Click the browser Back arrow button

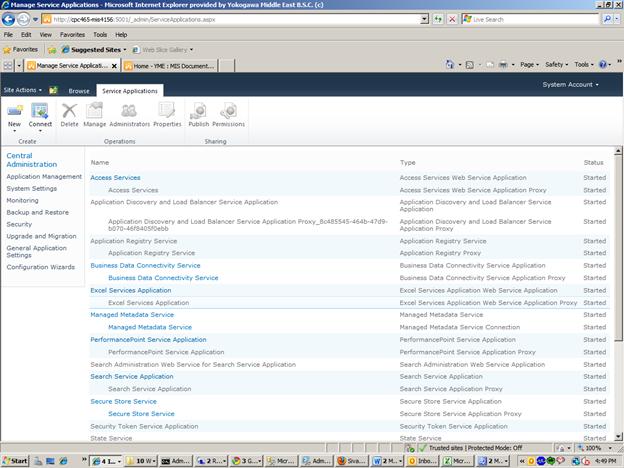[8, 19]
